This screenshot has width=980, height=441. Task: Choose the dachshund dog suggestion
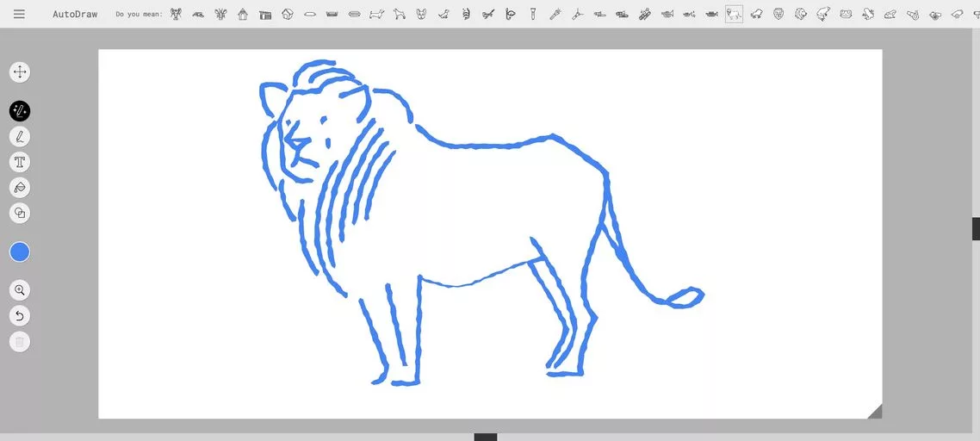point(375,14)
